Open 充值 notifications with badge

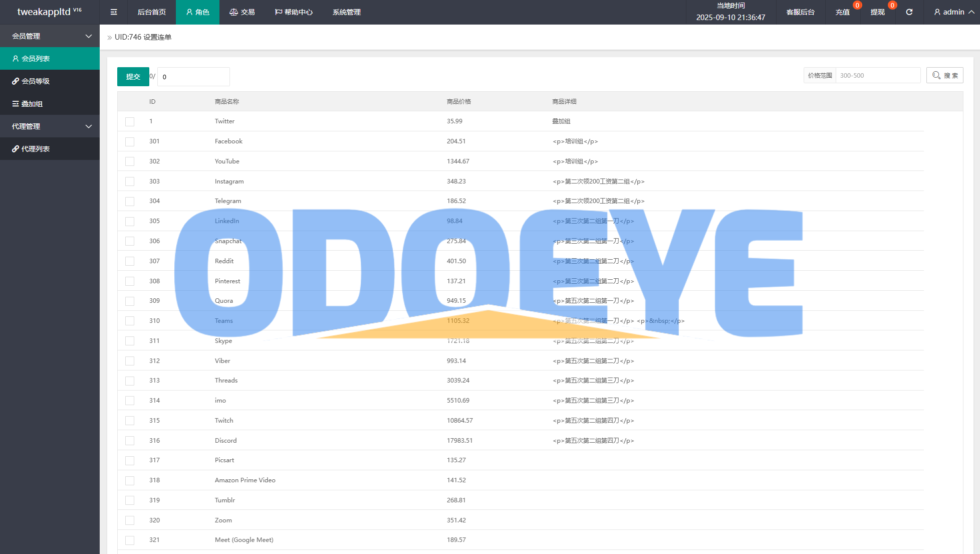click(x=843, y=12)
